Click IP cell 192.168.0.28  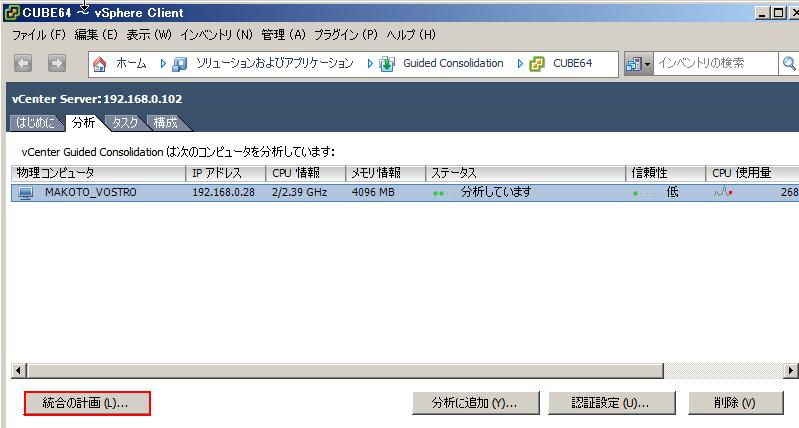click(223, 193)
